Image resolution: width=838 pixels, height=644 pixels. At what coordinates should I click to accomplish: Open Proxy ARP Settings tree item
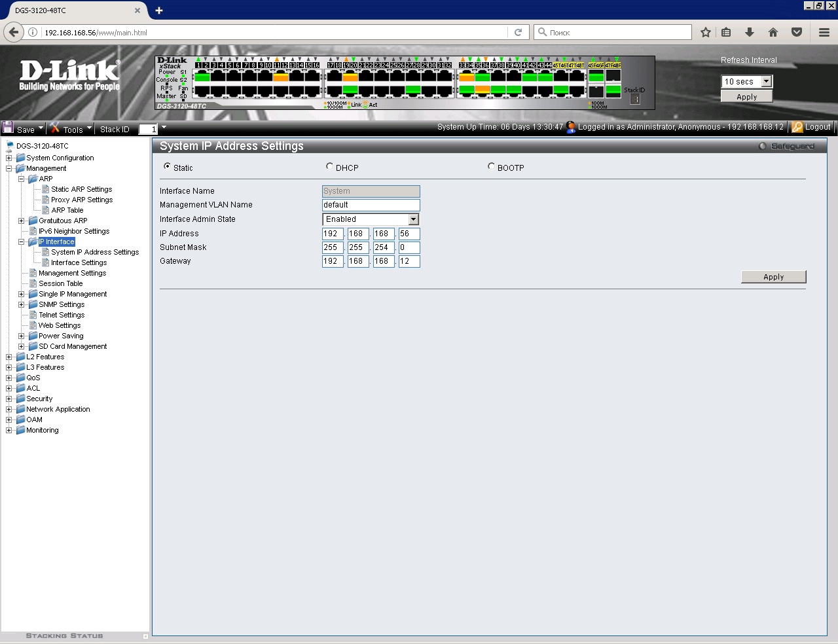click(82, 200)
